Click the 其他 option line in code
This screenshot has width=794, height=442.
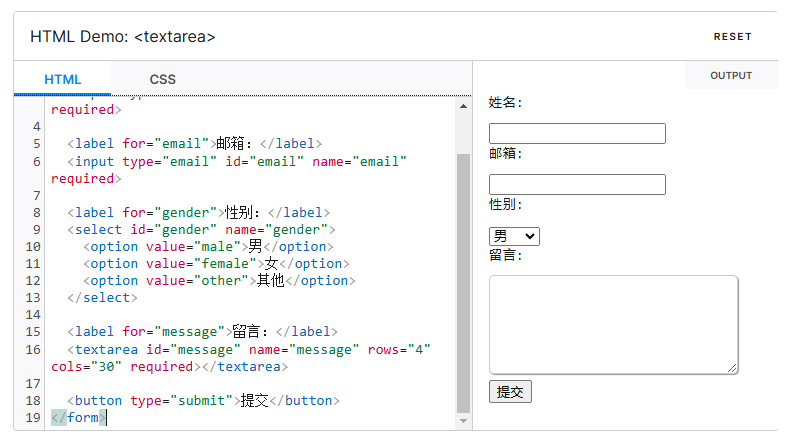pyautogui.click(x=220, y=280)
